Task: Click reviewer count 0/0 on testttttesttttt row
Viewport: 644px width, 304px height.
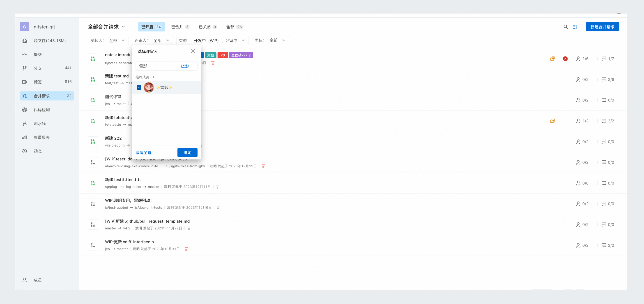Action: coord(582,183)
